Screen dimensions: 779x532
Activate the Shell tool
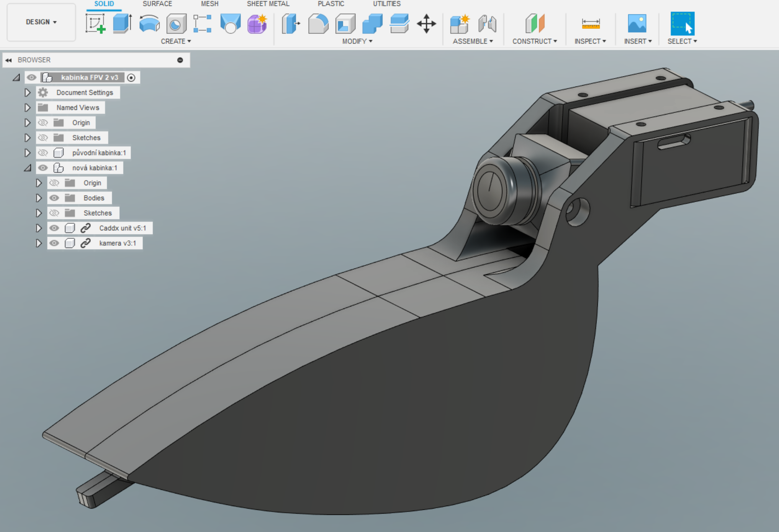[345, 23]
